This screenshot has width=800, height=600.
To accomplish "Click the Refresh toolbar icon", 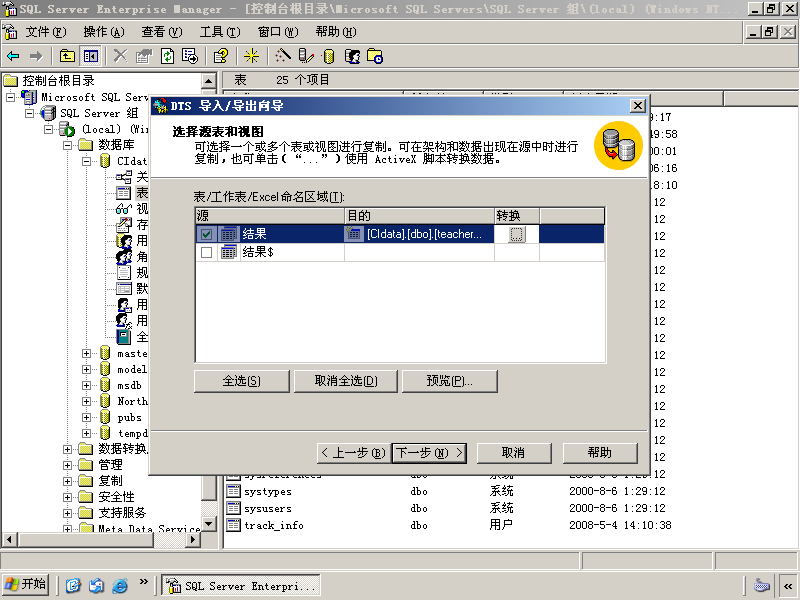I will click(x=167, y=56).
